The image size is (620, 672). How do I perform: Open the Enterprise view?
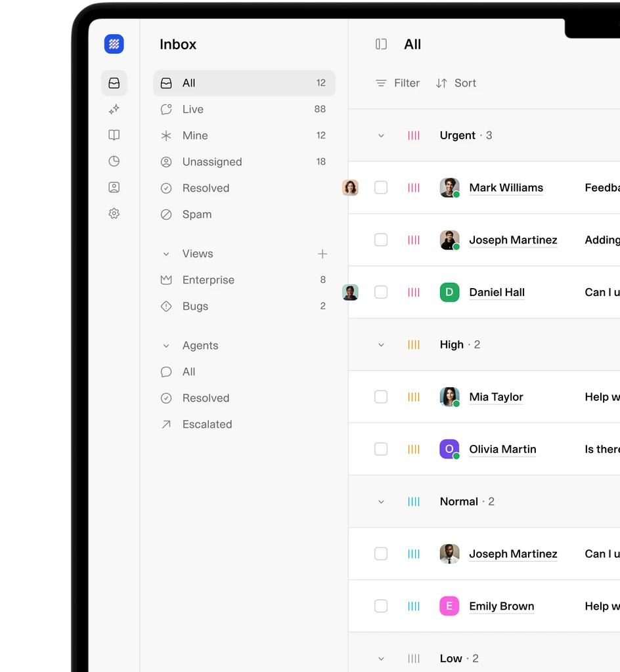point(244,280)
